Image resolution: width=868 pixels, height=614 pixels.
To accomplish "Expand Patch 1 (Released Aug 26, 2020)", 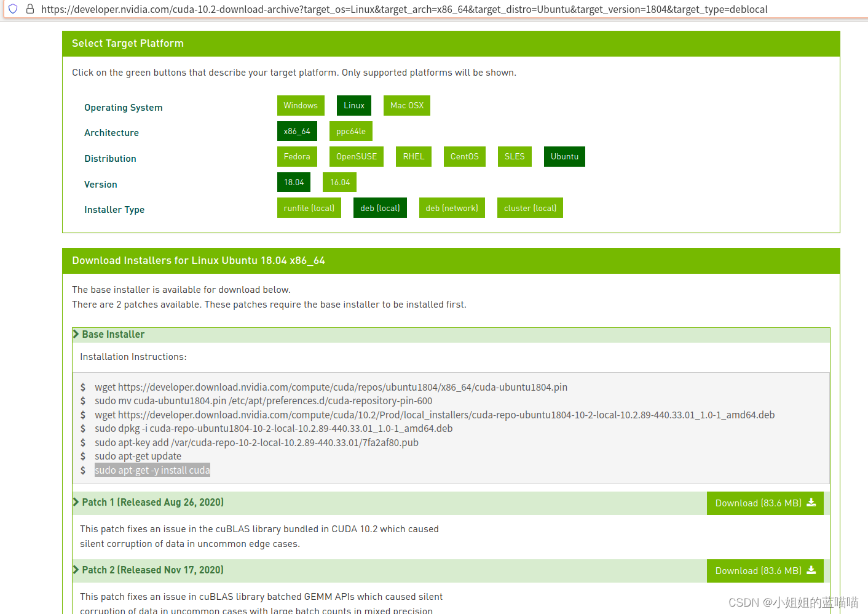I will 148,502.
